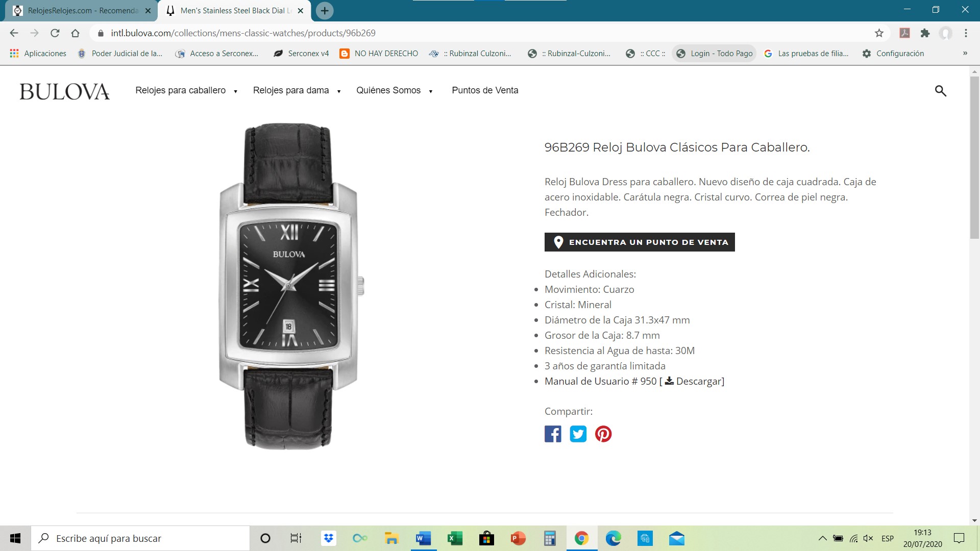Screen dimensions: 980x551
Task: Share product on Facebook icon
Action: click(553, 434)
